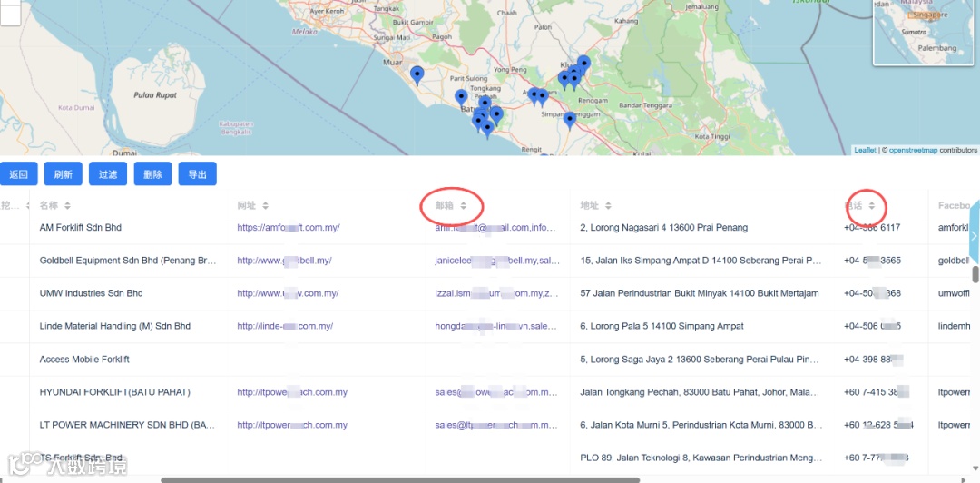Image resolution: width=980 pixels, height=483 pixels.
Task: Click the horizontal table scrollbar thumb
Action: [x=400, y=480]
